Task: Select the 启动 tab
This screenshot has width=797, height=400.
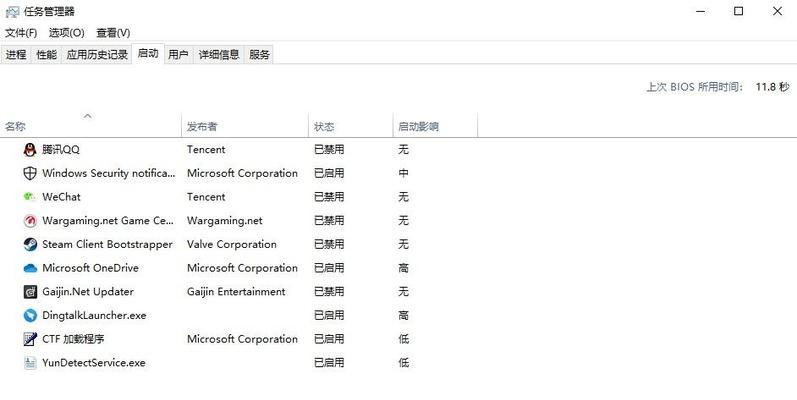Action: coord(148,53)
